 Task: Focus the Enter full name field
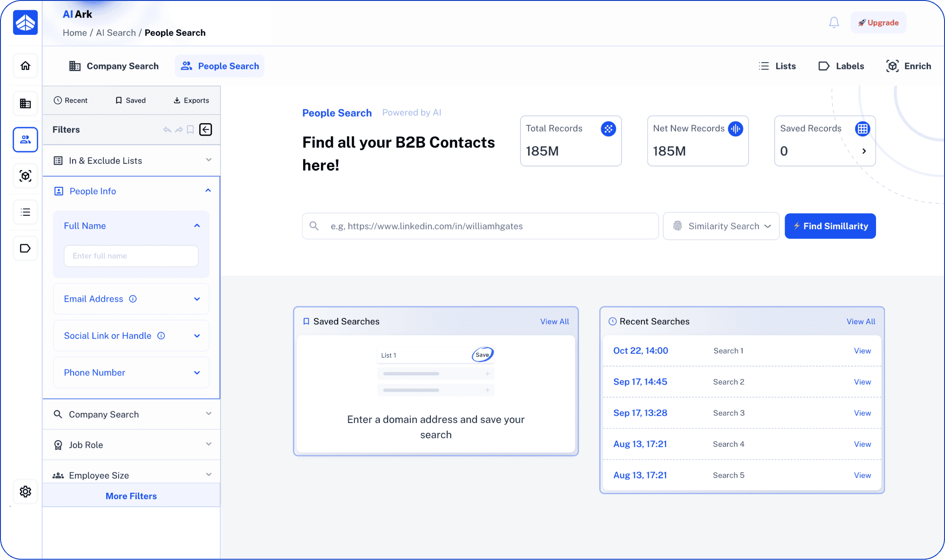[x=131, y=256]
